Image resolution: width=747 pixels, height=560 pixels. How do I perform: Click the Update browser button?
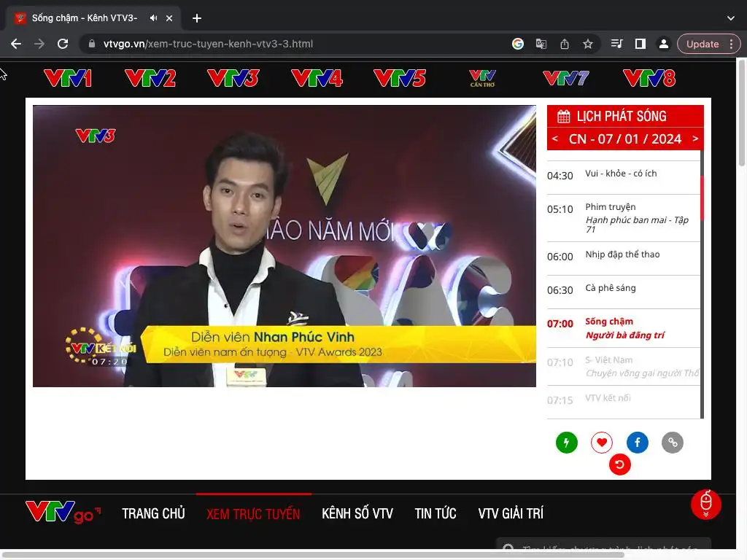tap(703, 44)
